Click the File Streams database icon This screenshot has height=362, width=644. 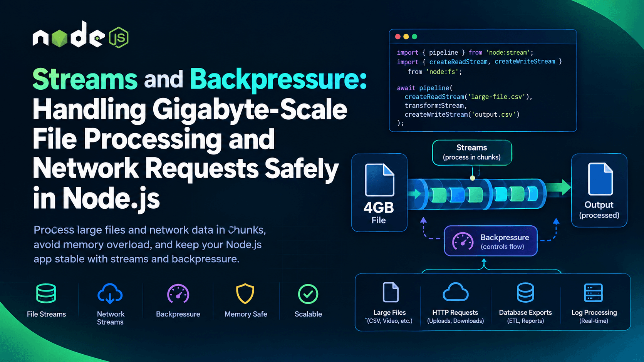[x=46, y=293]
